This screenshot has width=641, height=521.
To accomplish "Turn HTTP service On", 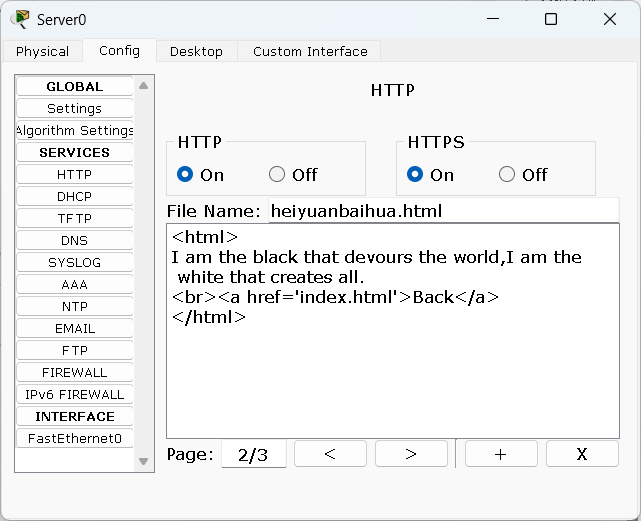I will click(185, 175).
